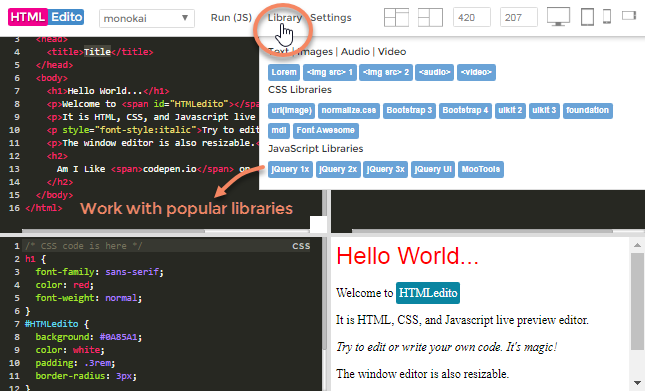Add the Font Awesome library
This screenshot has height=391, width=645.
326,131
